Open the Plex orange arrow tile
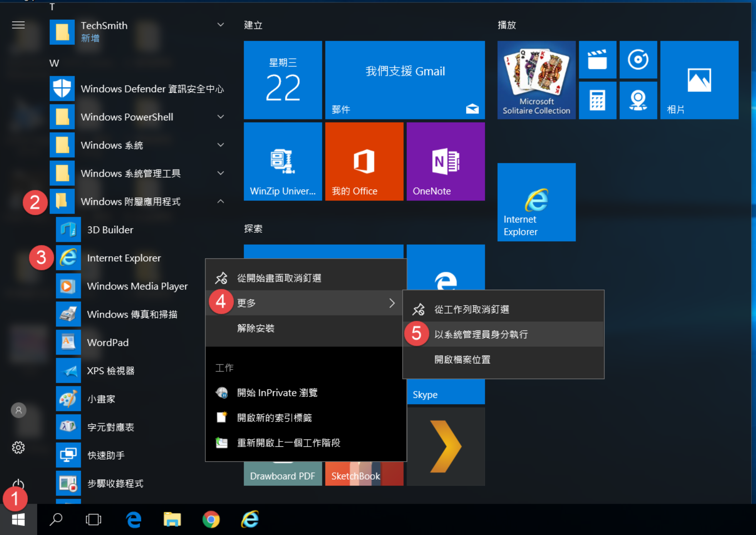Viewport: 756px width, 535px height. (x=446, y=446)
